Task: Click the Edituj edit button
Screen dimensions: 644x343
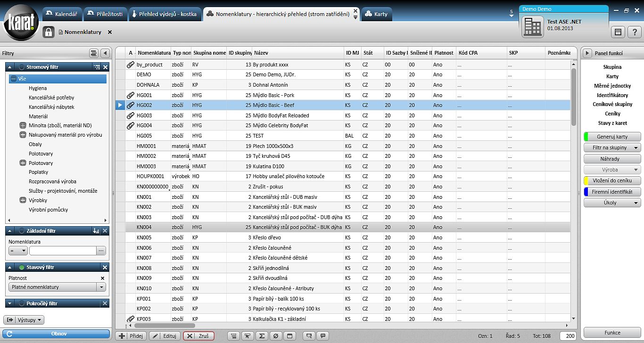Action: click(165, 336)
